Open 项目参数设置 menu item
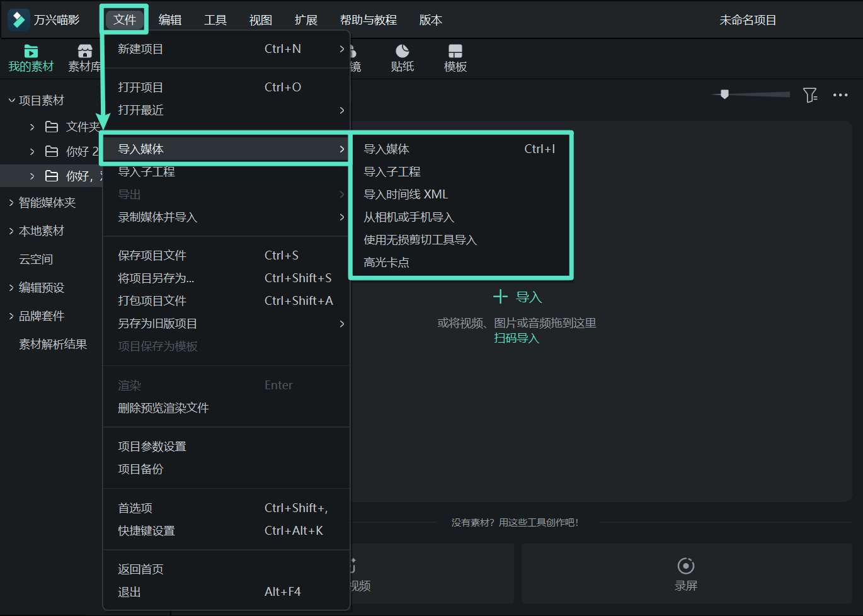The width and height of the screenshot is (863, 616). click(226, 447)
